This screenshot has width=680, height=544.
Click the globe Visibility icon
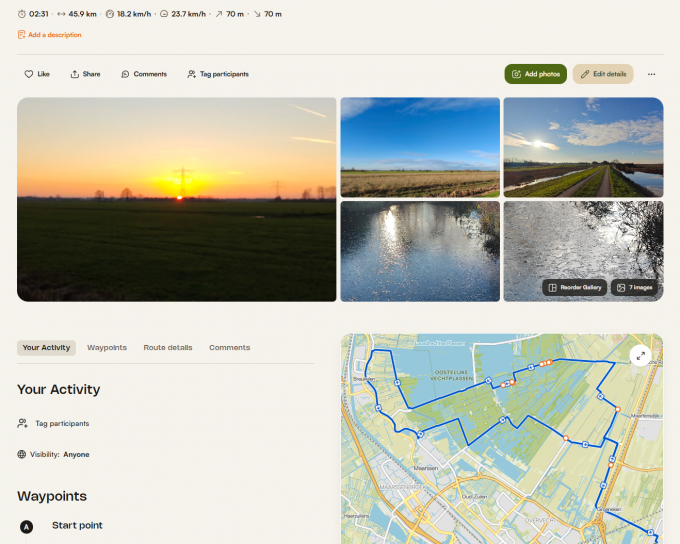point(22,454)
